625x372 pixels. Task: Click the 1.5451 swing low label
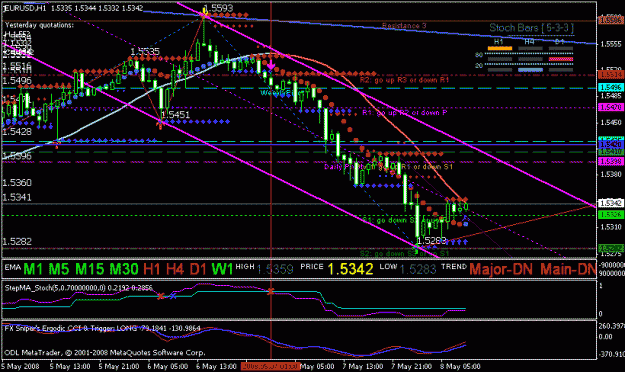(175, 115)
